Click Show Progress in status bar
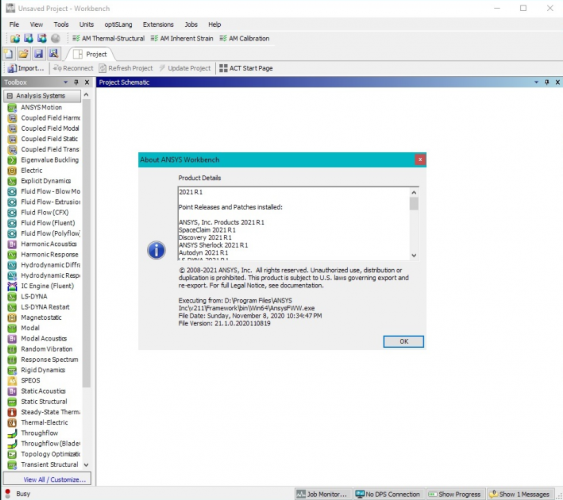This screenshot has width=563, height=500. pos(455,494)
